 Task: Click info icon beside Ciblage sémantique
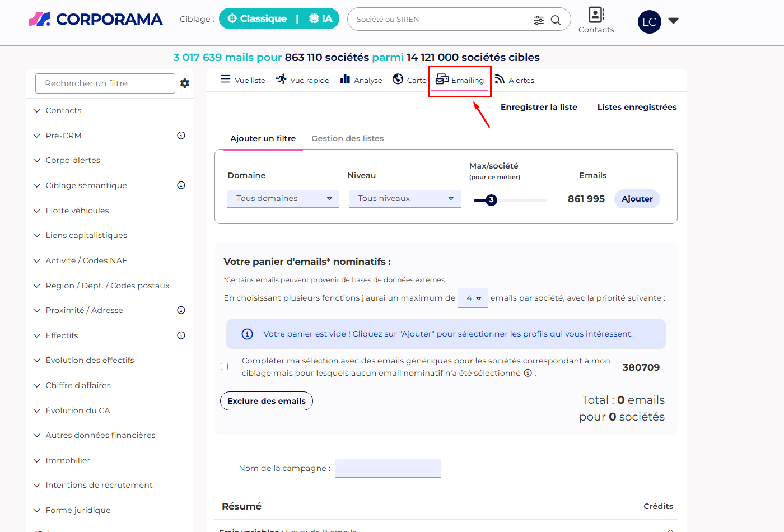[x=181, y=185]
